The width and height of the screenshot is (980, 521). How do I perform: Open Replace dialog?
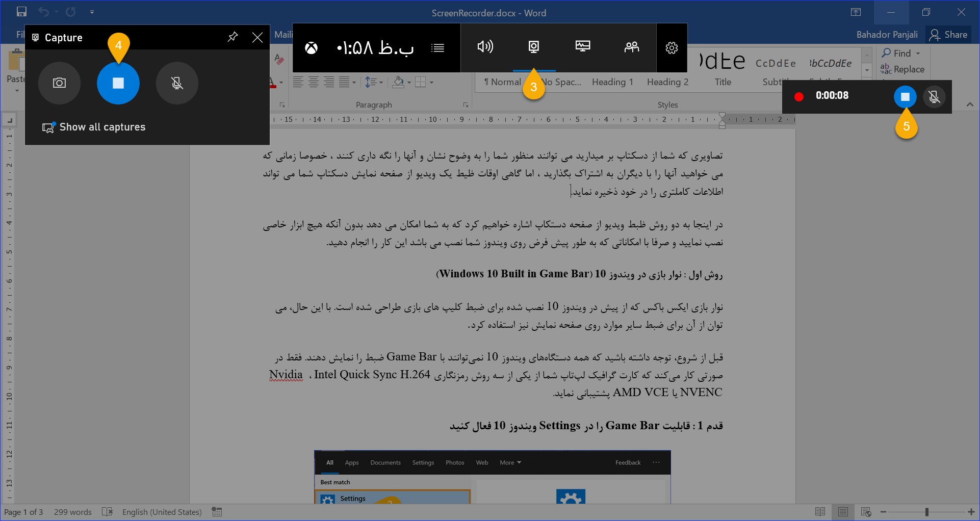click(902, 69)
